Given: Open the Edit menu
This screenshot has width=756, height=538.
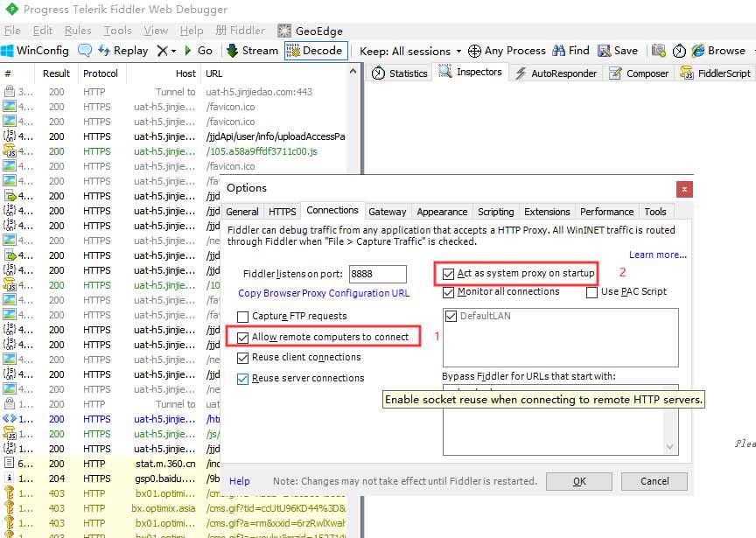Looking at the screenshot, I should [43, 31].
